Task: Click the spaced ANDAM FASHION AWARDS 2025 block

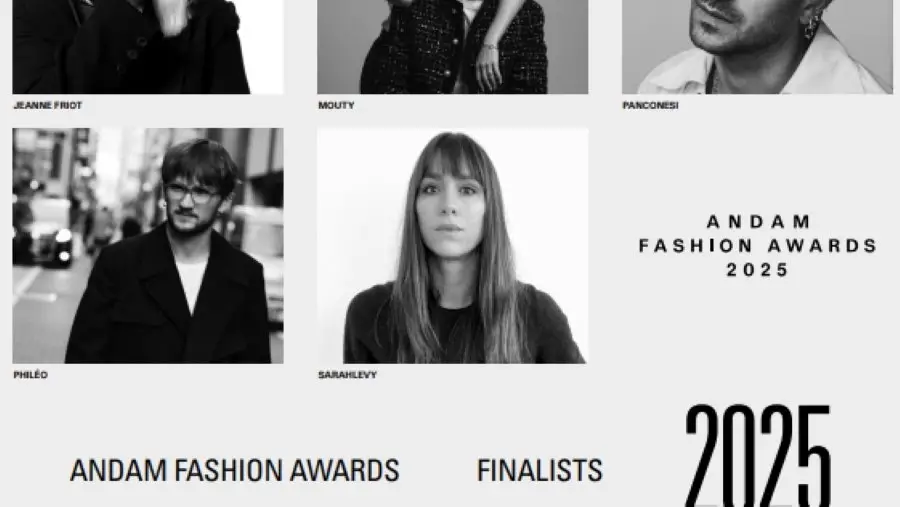Action: (758, 246)
